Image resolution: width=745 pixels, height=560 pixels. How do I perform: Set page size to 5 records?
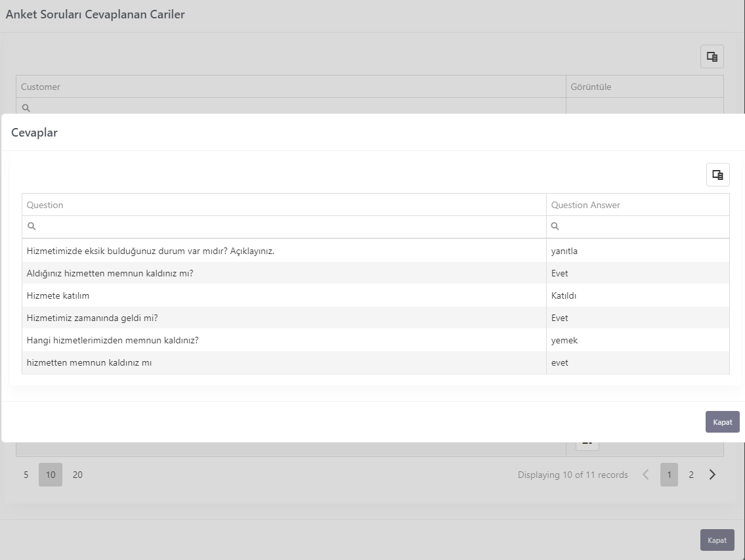point(26,475)
